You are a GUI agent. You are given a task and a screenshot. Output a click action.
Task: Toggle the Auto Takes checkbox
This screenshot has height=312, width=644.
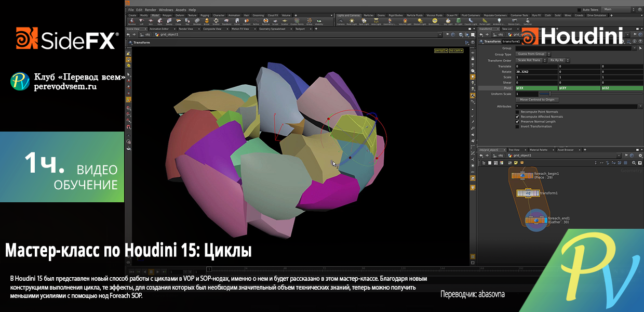coord(580,10)
